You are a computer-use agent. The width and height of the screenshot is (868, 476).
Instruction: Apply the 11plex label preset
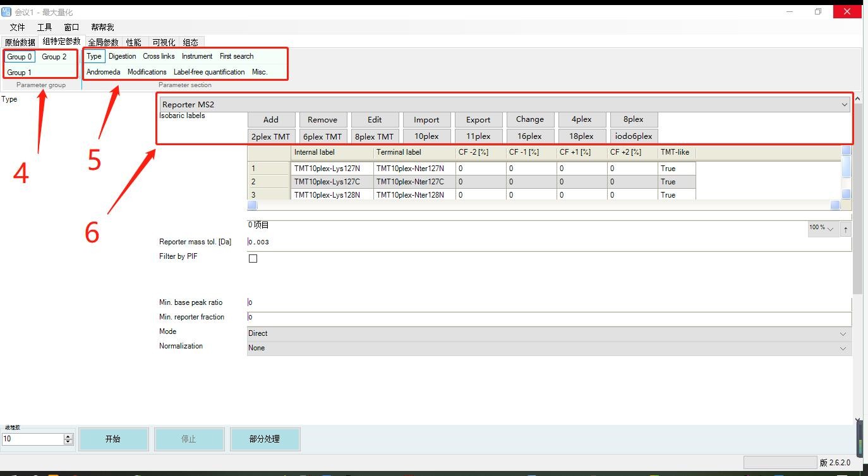478,136
